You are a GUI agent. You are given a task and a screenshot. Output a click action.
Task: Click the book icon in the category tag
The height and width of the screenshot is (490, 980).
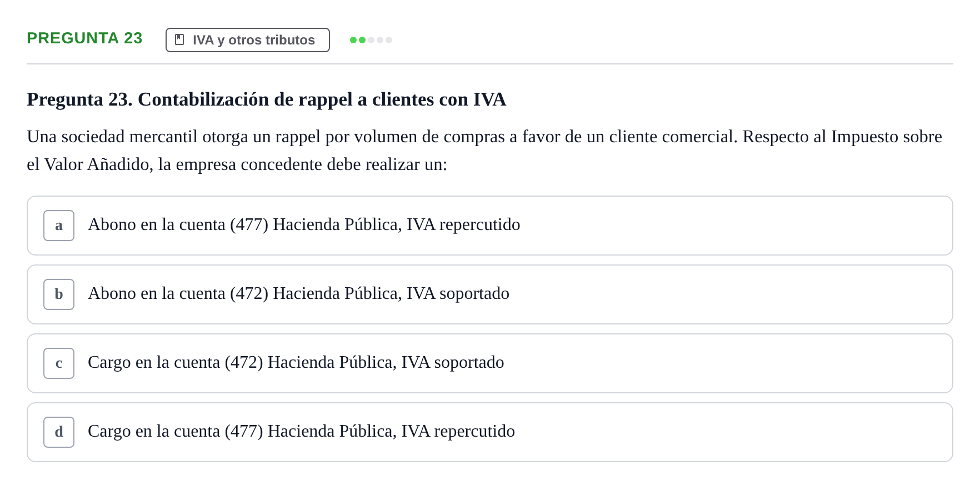click(179, 39)
